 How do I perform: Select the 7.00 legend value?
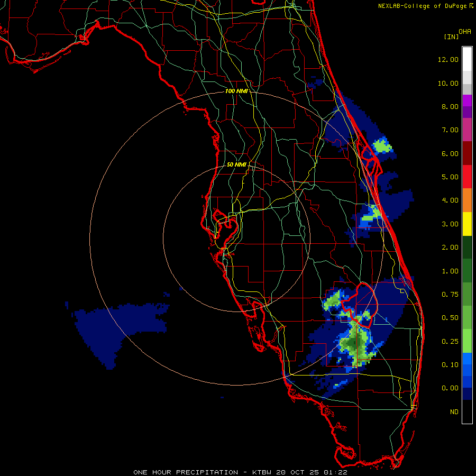[450, 130]
